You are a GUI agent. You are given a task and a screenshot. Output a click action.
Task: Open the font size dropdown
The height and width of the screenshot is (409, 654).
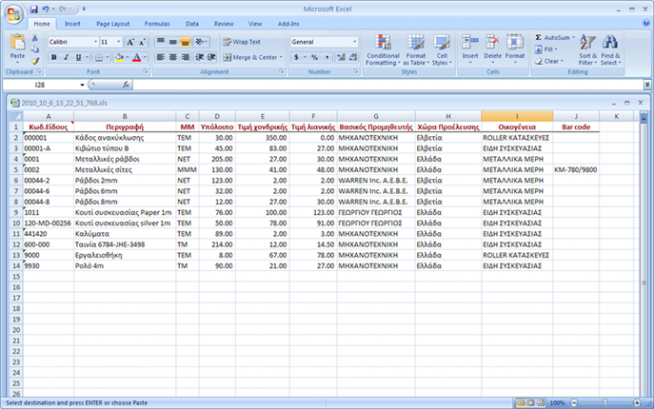118,42
